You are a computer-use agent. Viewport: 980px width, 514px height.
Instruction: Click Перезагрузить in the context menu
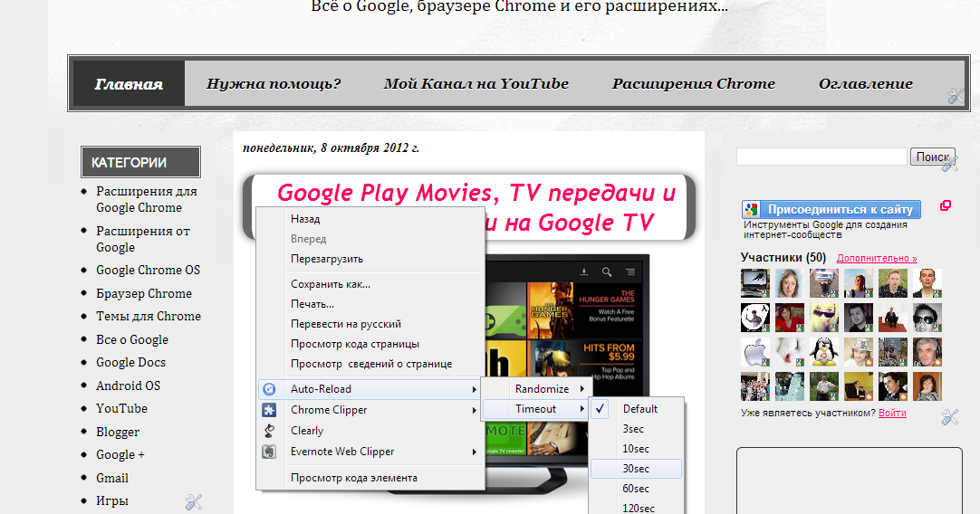[x=370, y=259]
